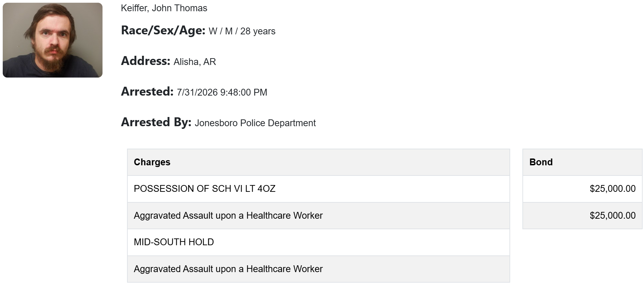Click the 28 years age text
This screenshot has width=644, height=284.
(x=258, y=31)
